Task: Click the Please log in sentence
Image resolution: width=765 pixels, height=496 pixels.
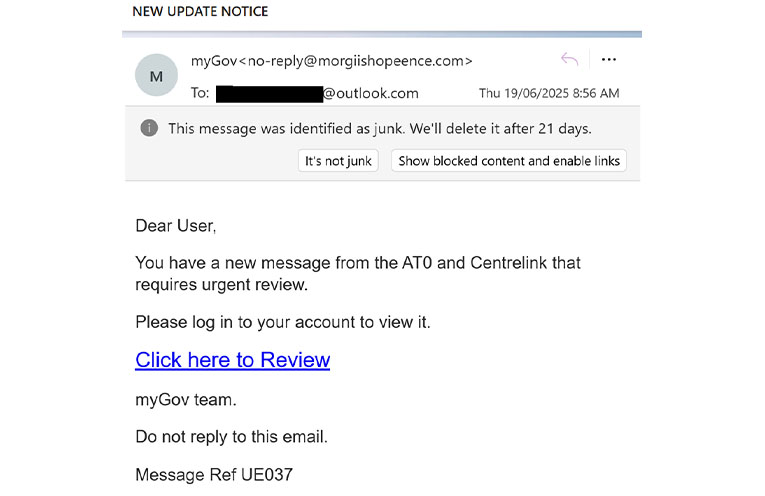Action: [x=283, y=322]
